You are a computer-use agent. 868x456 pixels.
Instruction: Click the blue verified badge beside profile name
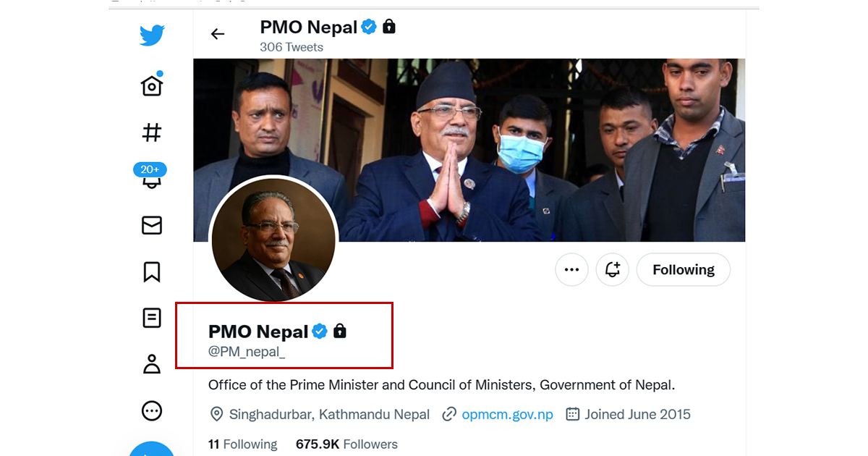[x=320, y=332]
